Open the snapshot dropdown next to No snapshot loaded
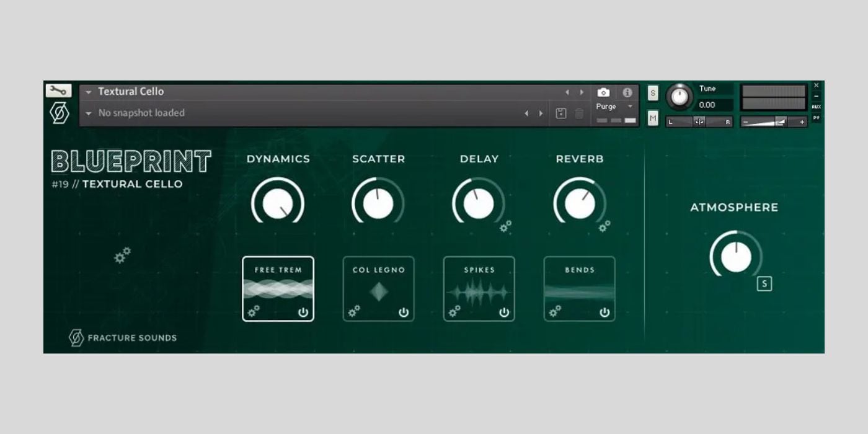Viewport: 868px width, 434px height. (89, 113)
